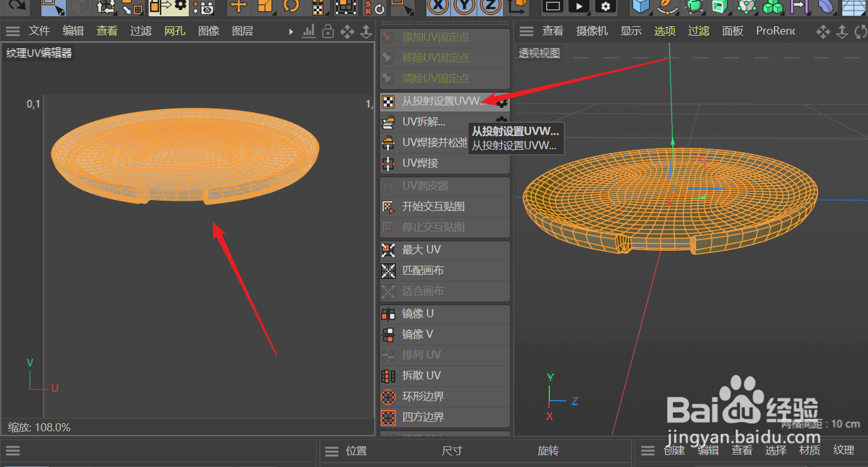This screenshot has width=868, height=467.
Task: Open 面板 menu in viewport
Action: pyautogui.click(x=733, y=31)
